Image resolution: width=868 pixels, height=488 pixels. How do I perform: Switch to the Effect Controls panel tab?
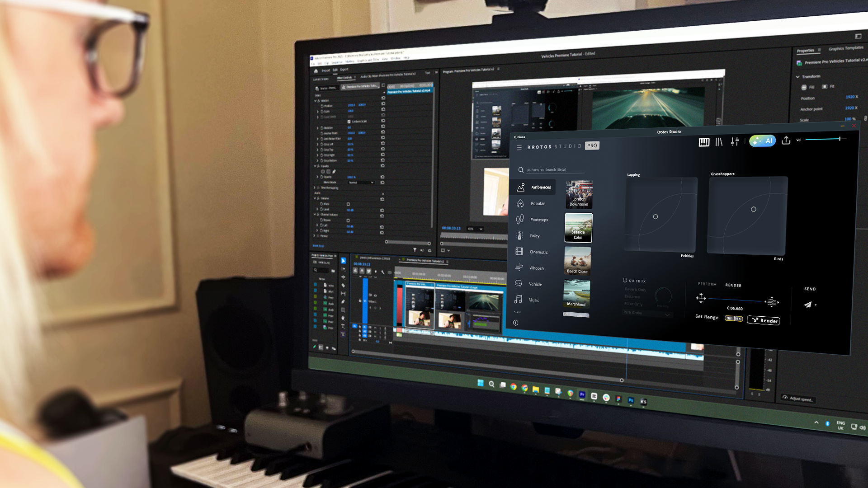tap(344, 78)
